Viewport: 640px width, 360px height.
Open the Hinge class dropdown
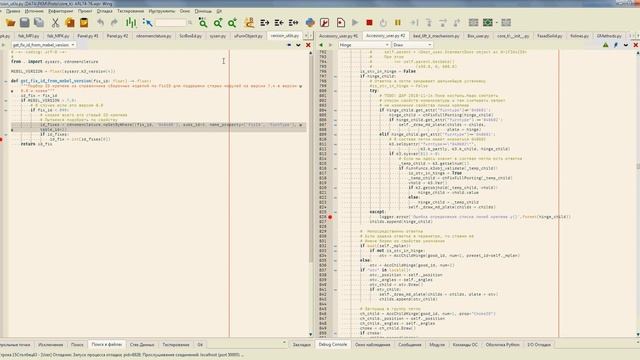pyautogui.click(x=364, y=45)
